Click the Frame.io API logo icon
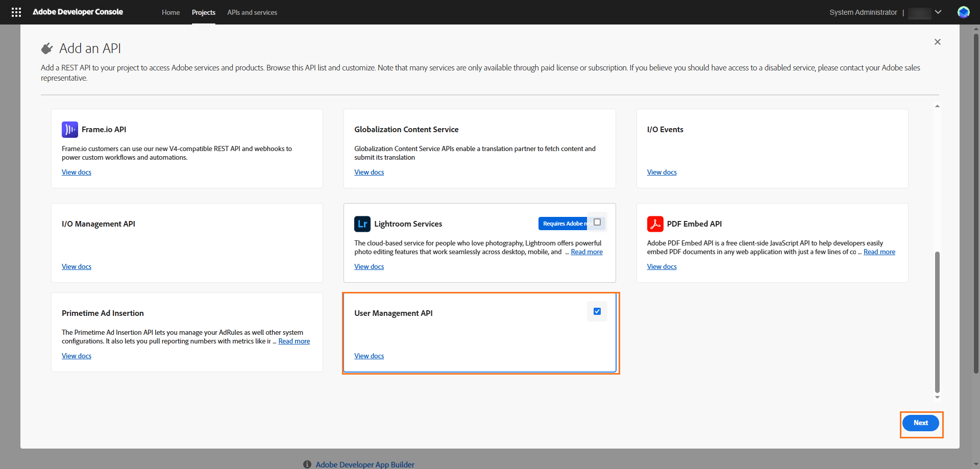The width and height of the screenshot is (980, 469). (70, 130)
